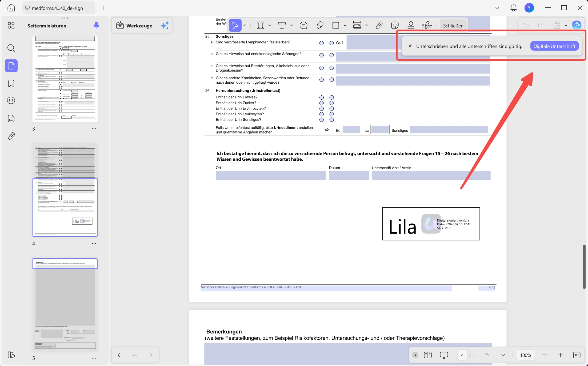Open the form fields panel icon
The image size is (588, 366).
11,119
